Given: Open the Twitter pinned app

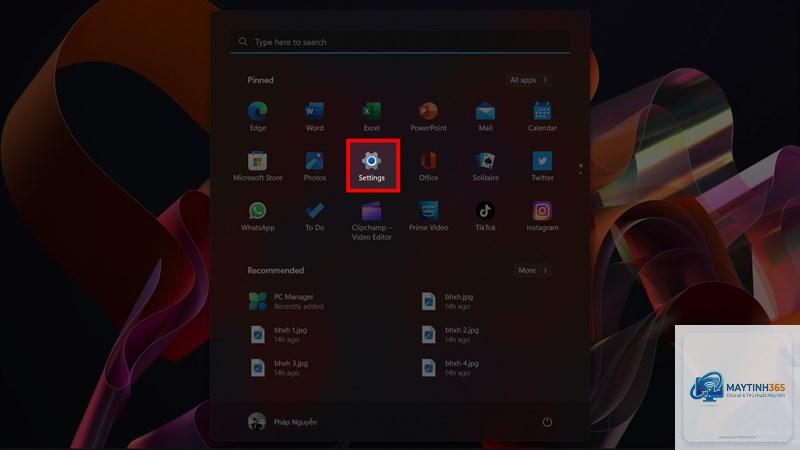Looking at the screenshot, I should (x=542, y=166).
